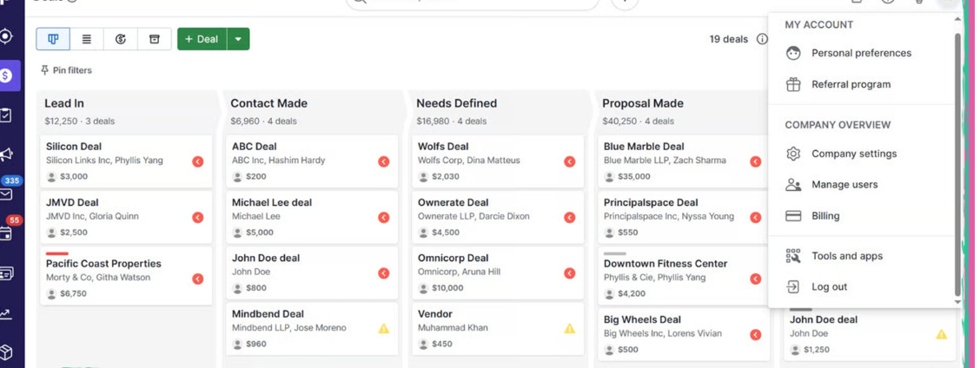Click owner avatar on Vendor deal
This screenshot has width=980, height=368.
coord(423,344)
